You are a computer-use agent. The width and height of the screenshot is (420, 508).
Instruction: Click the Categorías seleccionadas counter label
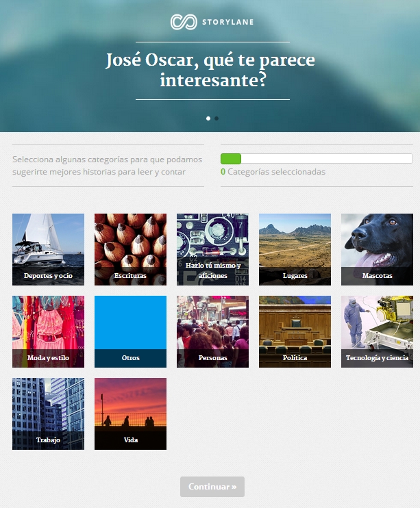tap(276, 172)
